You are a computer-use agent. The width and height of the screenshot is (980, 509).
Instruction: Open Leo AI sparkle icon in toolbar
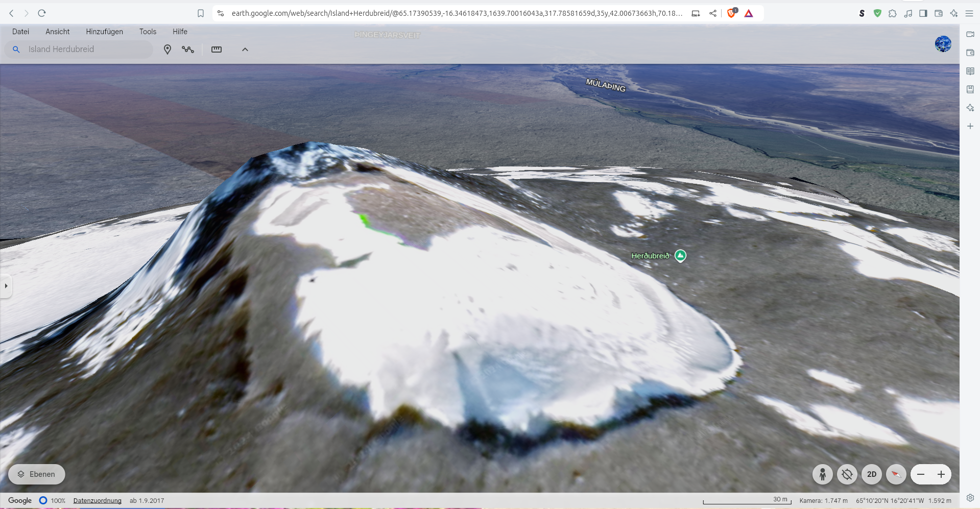954,13
